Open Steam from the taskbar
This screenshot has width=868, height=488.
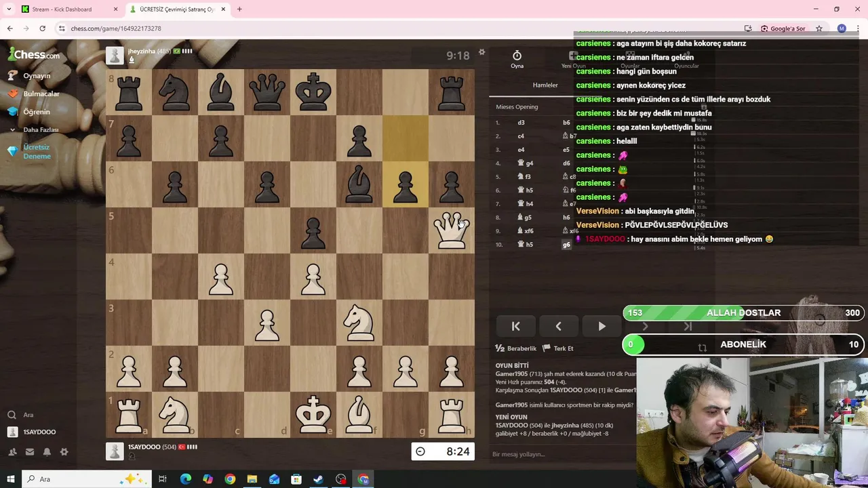coord(318,479)
